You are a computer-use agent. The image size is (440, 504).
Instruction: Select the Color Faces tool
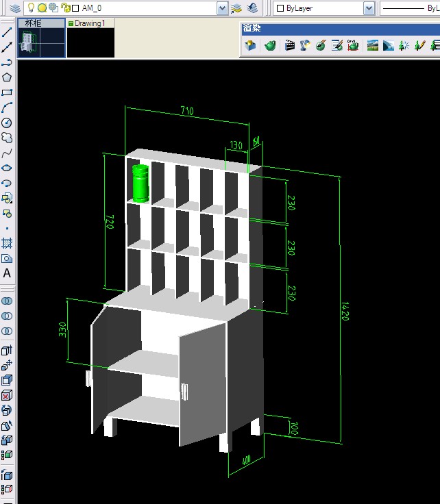click(x=7, y=455)
